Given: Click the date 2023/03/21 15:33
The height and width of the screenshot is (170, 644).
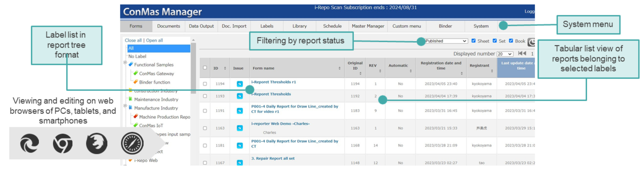Looking at the screenshot, I should [440, 128].
